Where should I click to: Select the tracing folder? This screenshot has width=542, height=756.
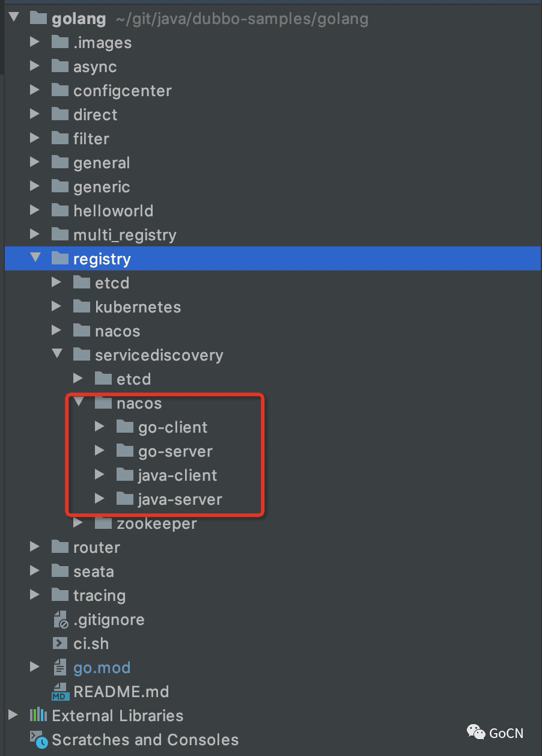pos(99,596)
